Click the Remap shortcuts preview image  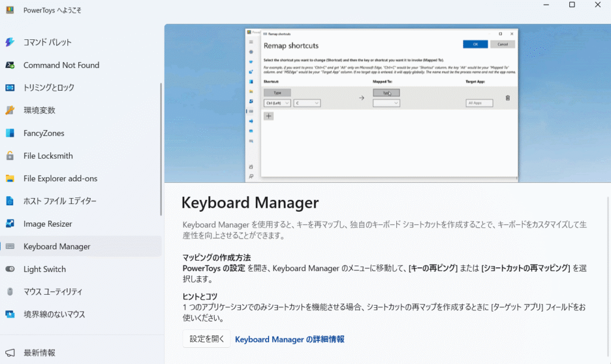pos(382,103)
